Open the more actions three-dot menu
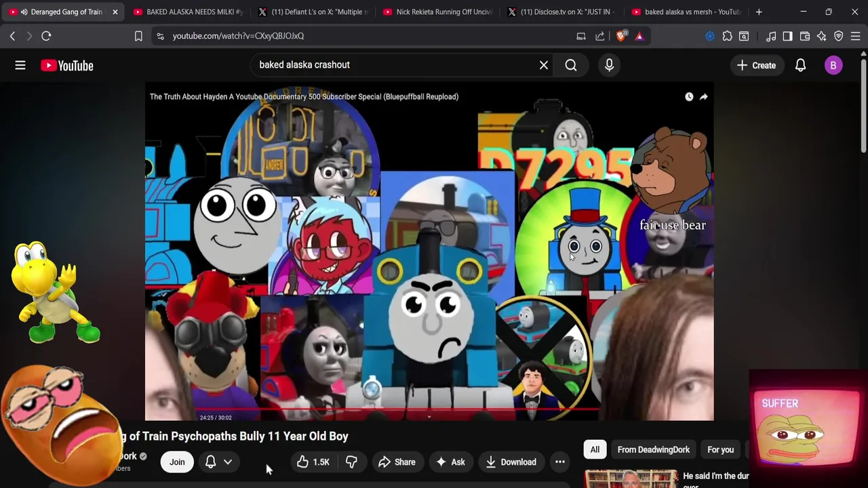Viewport: 868px width, 488px height. pyautogui.click(x=560, y=462)
